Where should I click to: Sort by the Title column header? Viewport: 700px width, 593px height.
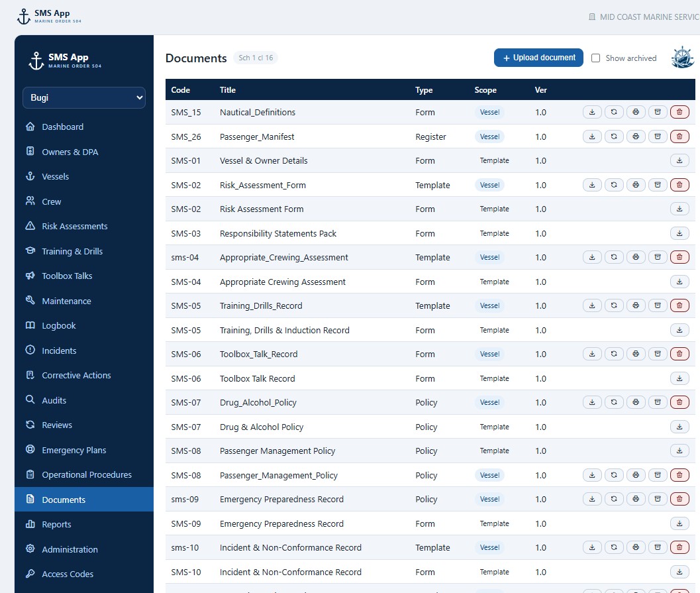click(228, 89)
